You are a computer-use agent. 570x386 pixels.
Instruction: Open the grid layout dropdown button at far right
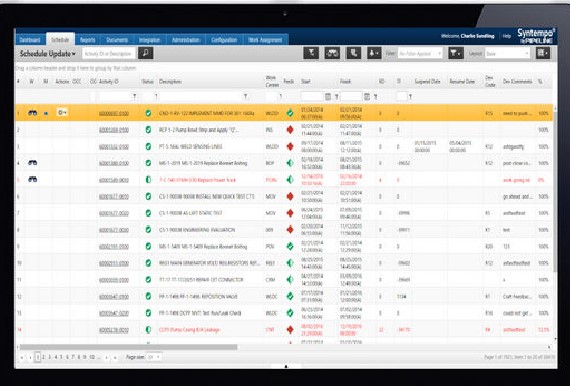coord(543,53)
